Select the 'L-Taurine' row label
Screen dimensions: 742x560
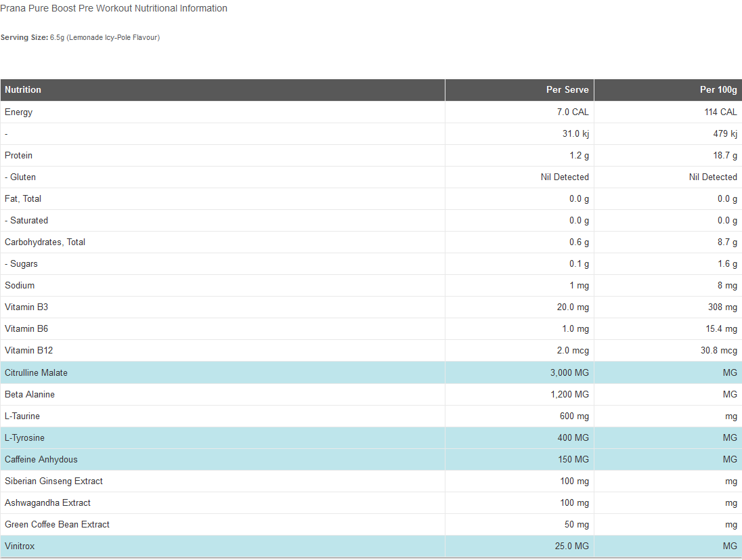(x=22, y=416)
